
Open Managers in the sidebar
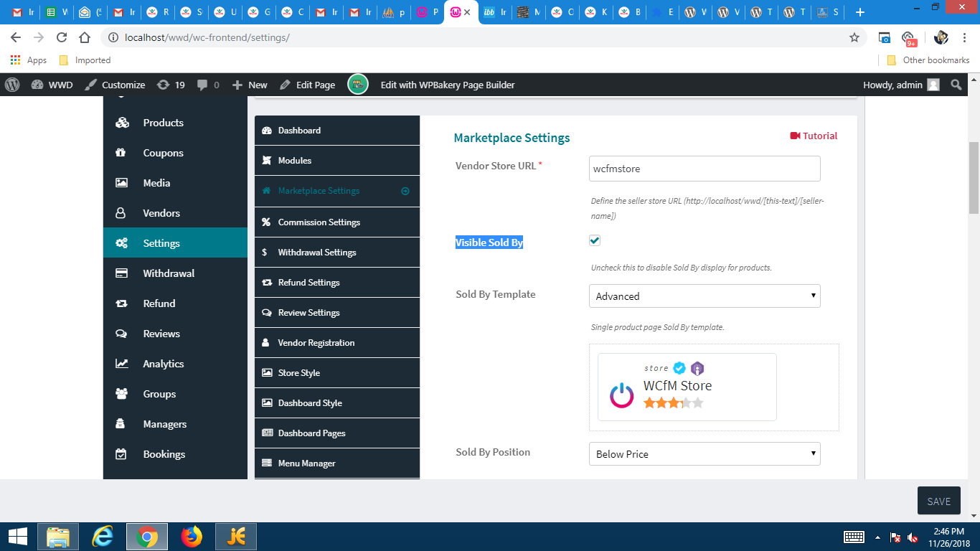pos(175,424)
